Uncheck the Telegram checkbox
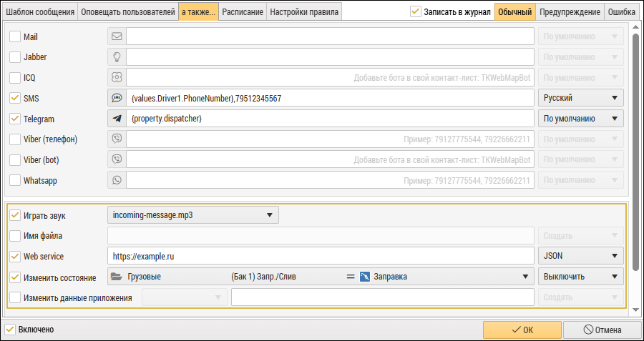The height and width of the screenshot is (341, 644). point(15,119)
